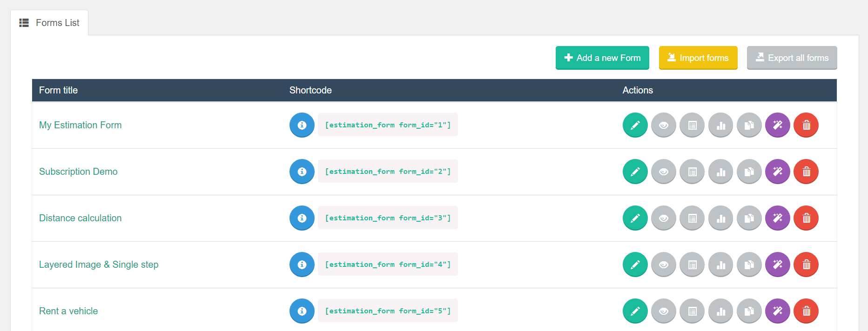Open form designer wand for Layered Image form

pos(778,265)
